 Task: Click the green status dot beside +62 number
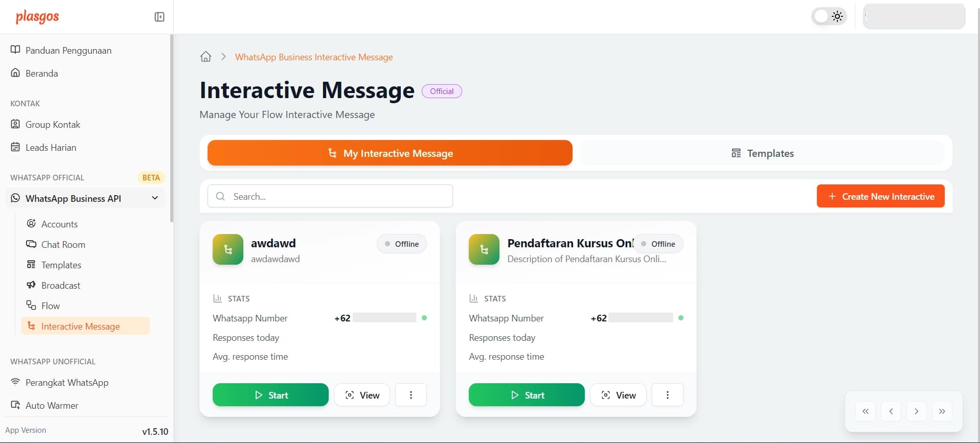click(x=424, y=317)
